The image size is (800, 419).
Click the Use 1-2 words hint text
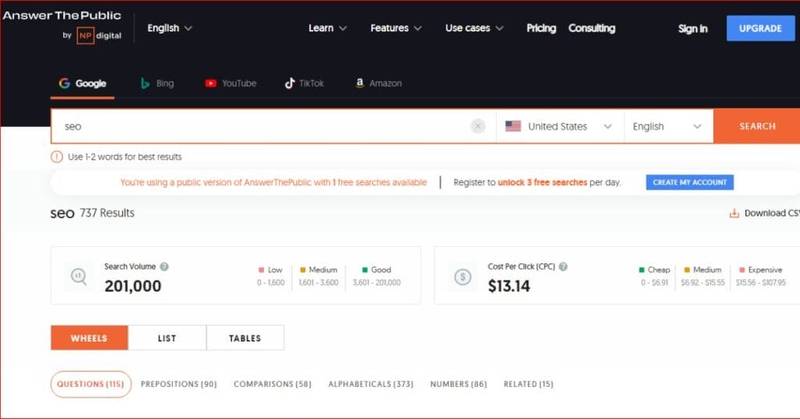(x=124, y=157)
